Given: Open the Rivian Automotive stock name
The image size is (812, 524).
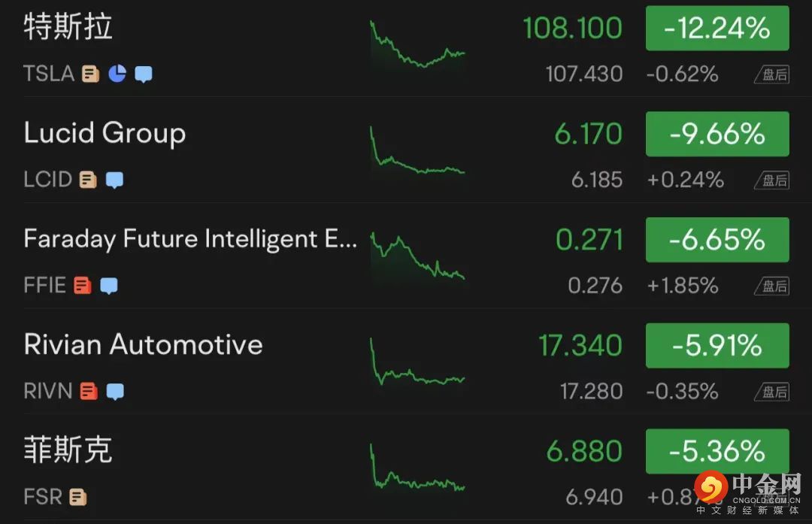Looking at the screenshot, I should [x=143, y=344].
